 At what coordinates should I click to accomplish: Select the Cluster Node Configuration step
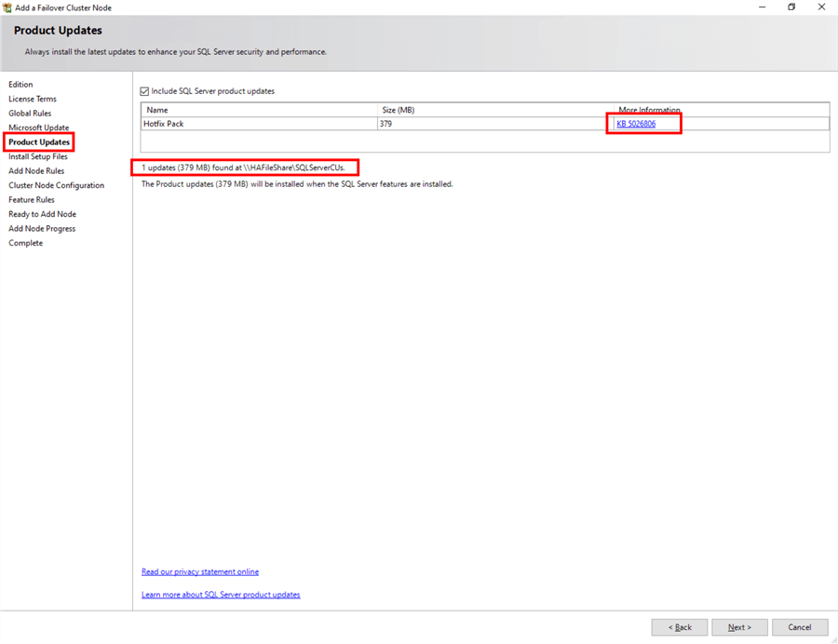57,185
